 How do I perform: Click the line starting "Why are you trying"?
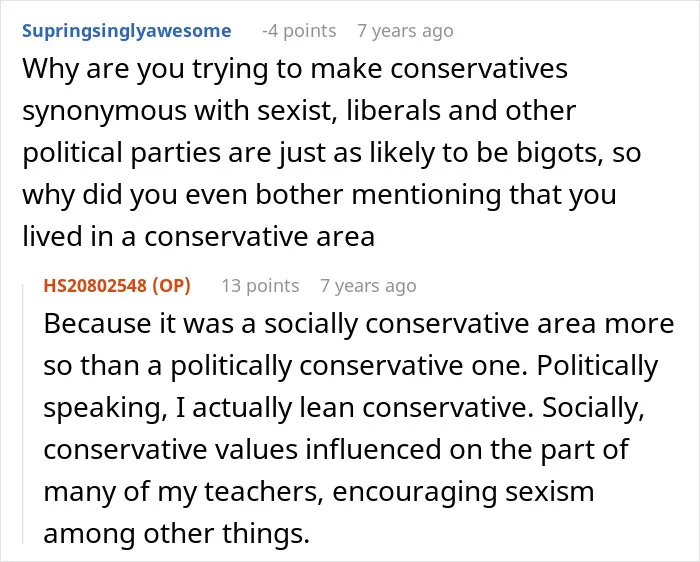[295, 70]
